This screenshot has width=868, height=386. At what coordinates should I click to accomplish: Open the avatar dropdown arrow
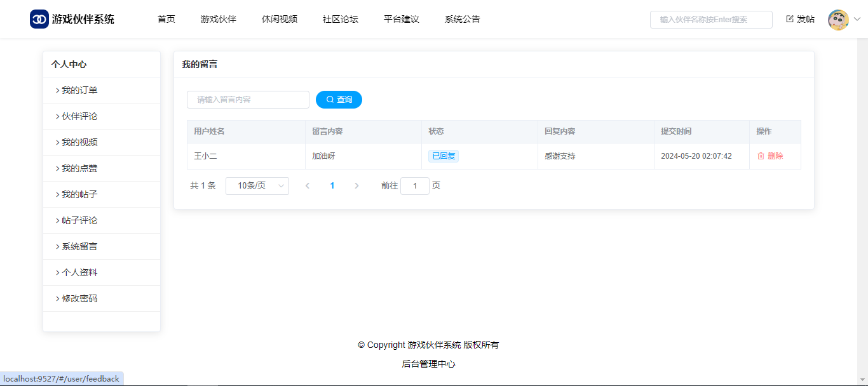(857, 20)
